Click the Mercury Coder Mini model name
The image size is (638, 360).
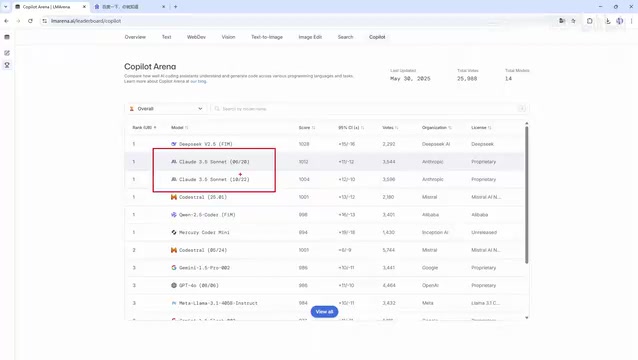point(204,233)
